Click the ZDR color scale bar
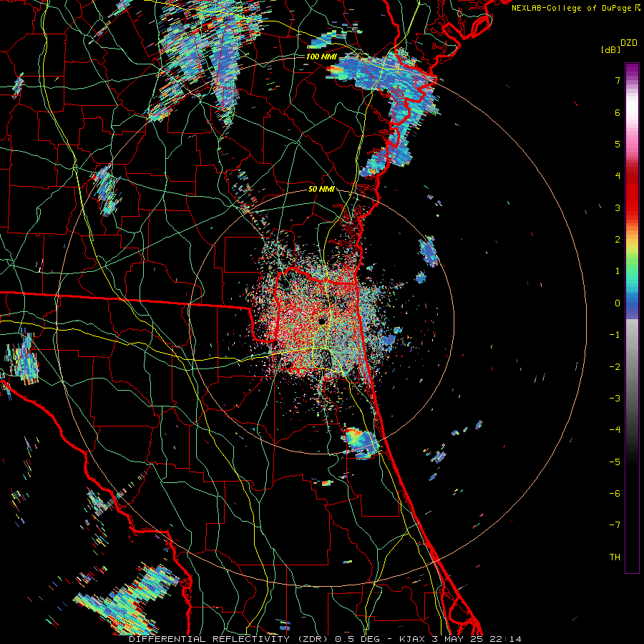644x644 pixels. 632,318
